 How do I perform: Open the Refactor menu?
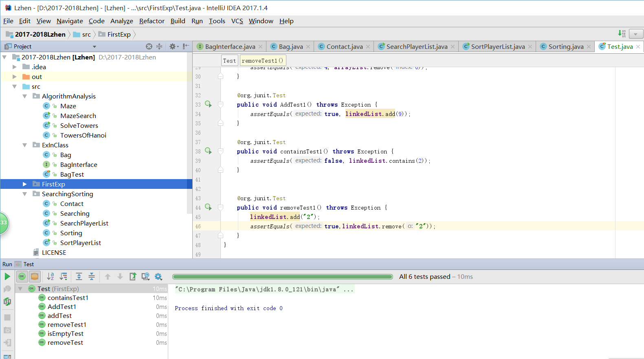[x=152, y=21]
